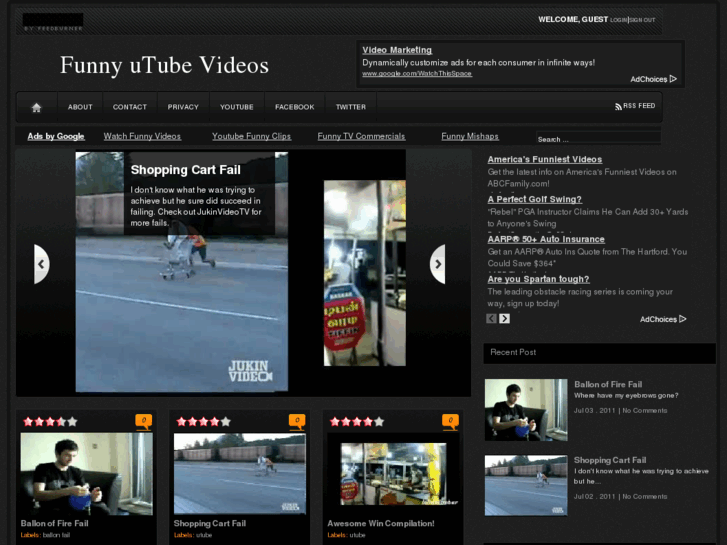Rate the Awesome Win Compilation card with stars

point(357,422)
